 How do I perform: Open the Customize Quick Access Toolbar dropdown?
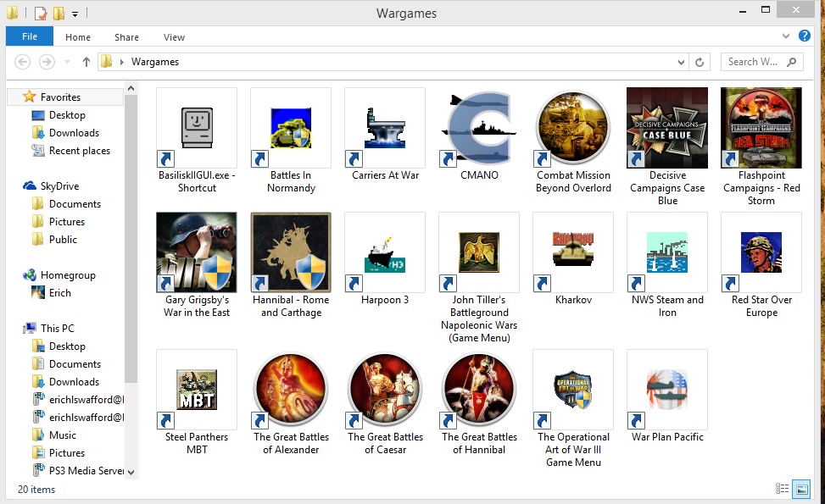[75, 14]
